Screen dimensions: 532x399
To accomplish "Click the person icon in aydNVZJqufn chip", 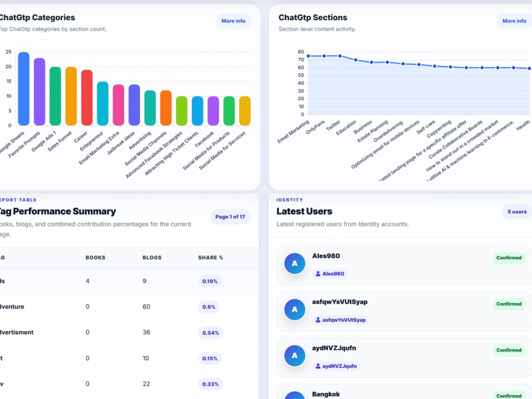I will pyautogui.click(x=318, y=366).
